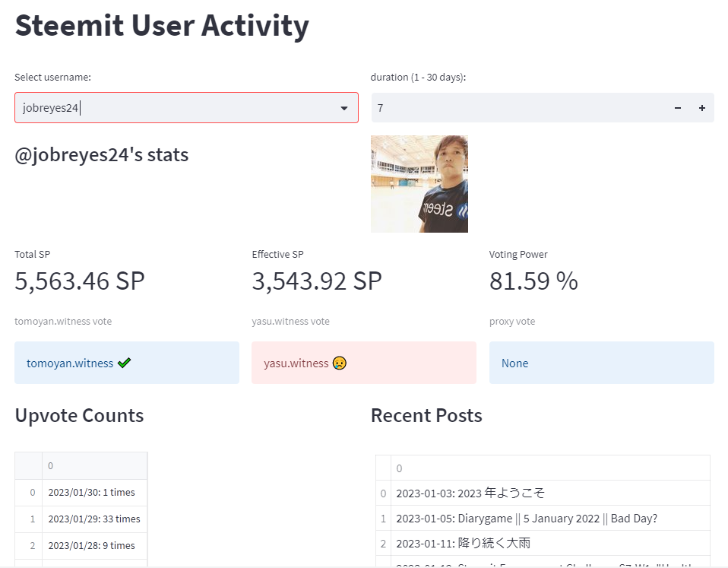The width and height of the screenshot is (728, 568).
Task: Decrease duration with minus button
Action: click(x=677, y=109)
